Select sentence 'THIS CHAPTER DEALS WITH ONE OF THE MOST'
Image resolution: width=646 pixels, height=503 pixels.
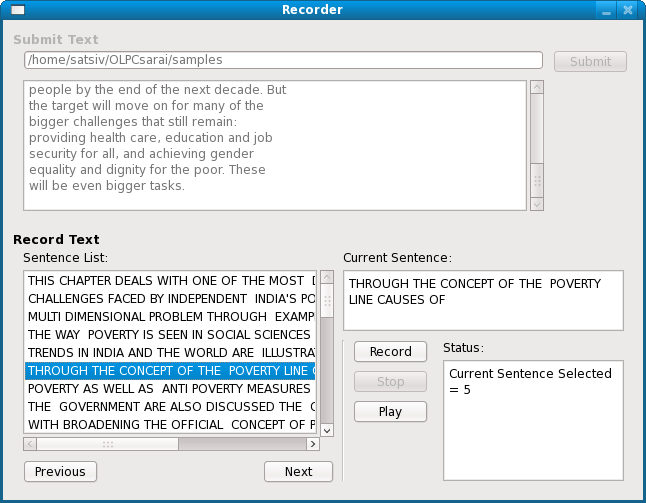coord(170,281)
